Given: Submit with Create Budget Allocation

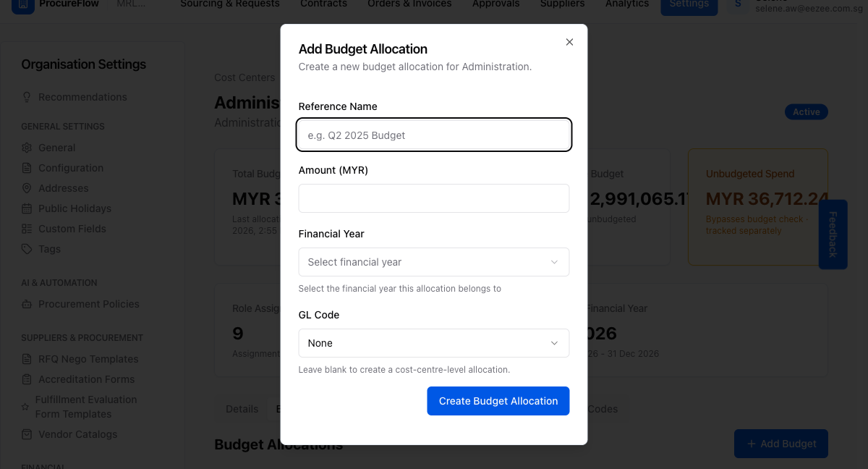Looking at the screenshot, I should pyautogui.click(x=498, y=401).
